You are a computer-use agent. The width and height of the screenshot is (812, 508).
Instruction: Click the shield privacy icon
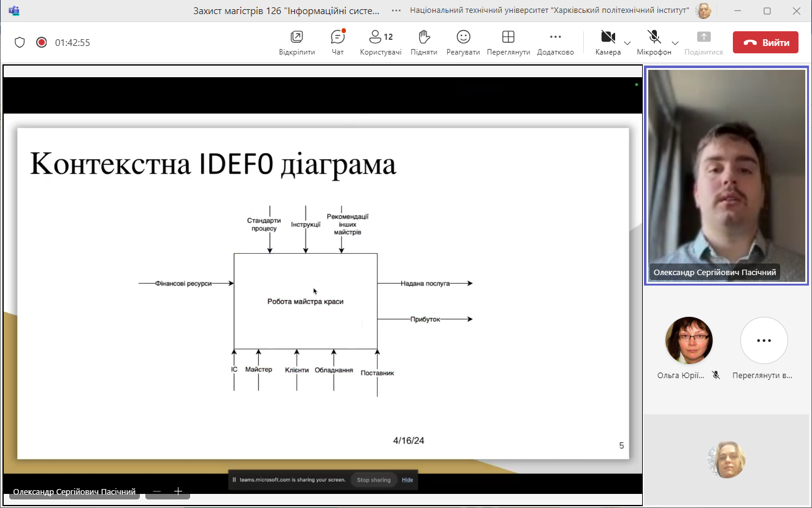pos(20,42)
